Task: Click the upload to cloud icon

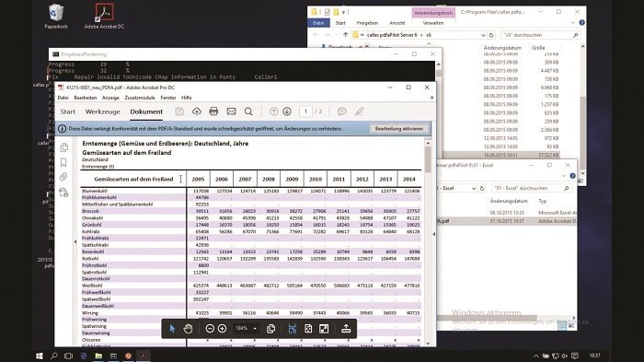Action: coord(197,111)
